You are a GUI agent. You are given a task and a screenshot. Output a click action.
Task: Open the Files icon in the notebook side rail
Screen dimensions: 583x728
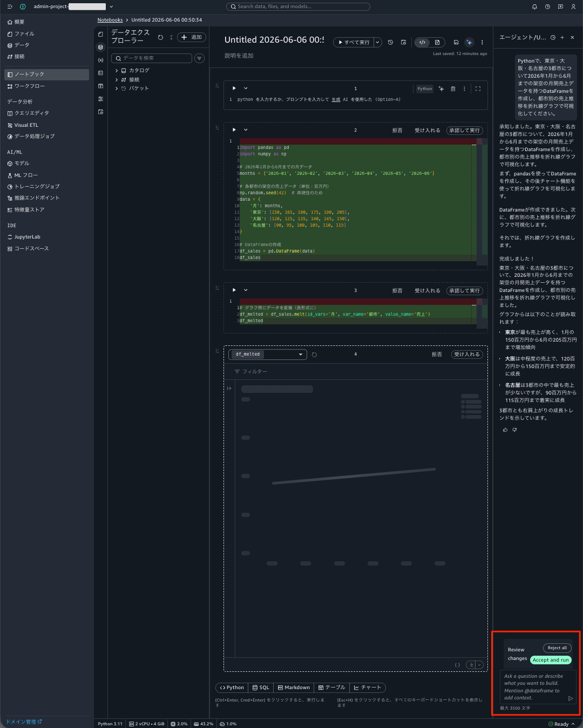[x=100, y=34]
